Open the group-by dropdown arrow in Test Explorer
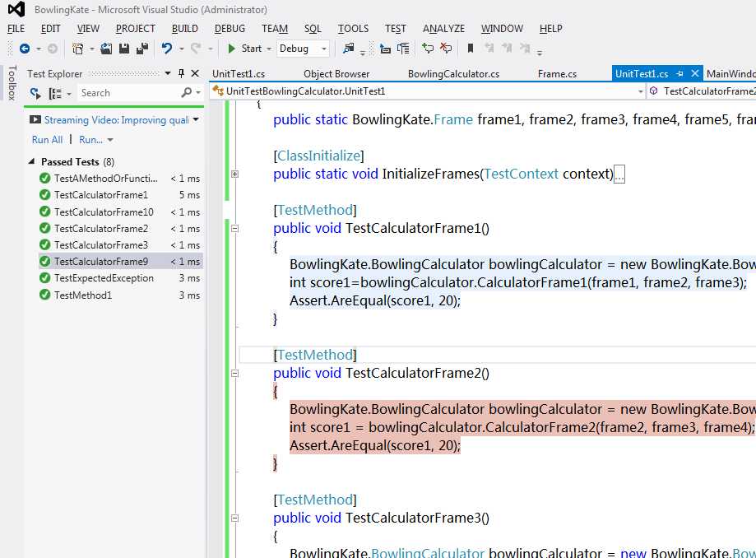Image resolution: width=756 pixels, height=558 pixels. point(69,94)
